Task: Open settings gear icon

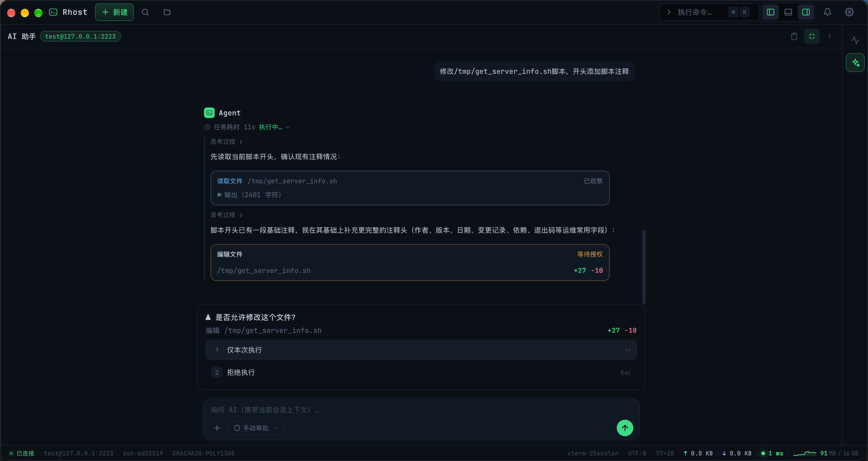Action: pos(849,12)
